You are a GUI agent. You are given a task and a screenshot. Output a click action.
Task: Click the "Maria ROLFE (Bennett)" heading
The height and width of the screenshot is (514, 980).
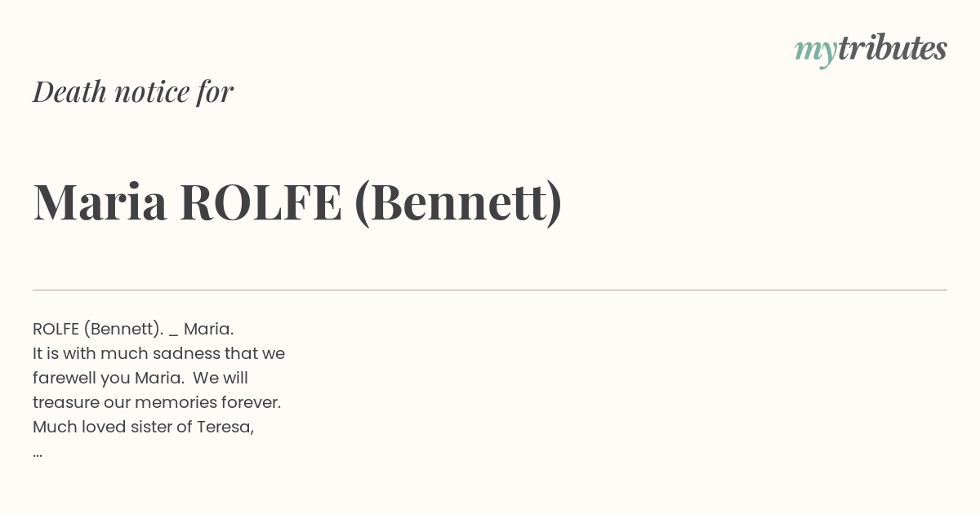298,202
